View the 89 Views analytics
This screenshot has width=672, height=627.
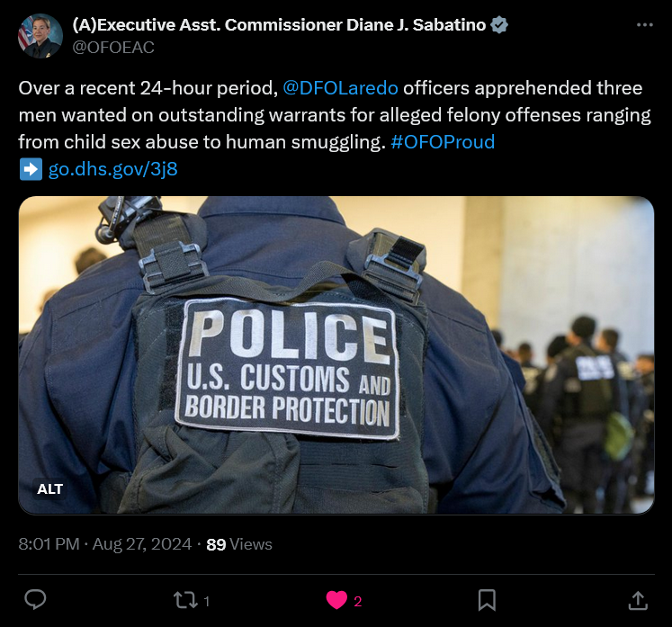tap(239, 544)
